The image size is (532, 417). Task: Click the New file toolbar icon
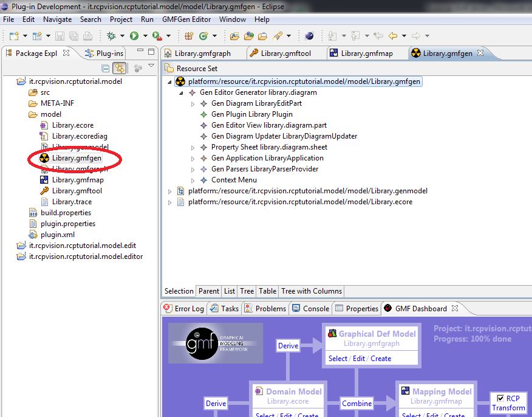[x=14, y=36]
